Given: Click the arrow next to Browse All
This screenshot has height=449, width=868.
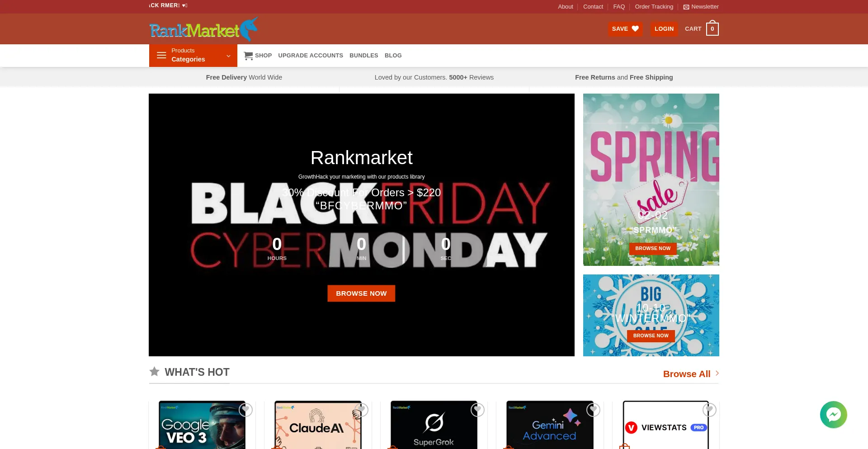Looking at the screenshot, I should [717, 373].
